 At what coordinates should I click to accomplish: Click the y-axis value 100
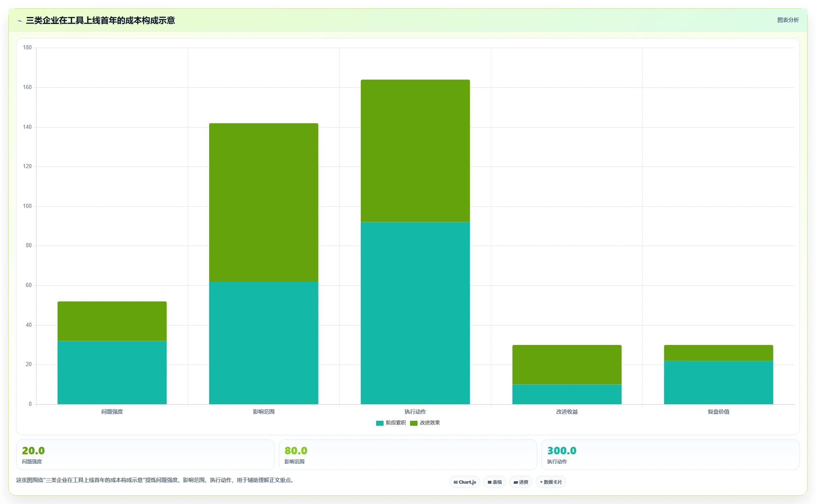(x=27, y=206)
